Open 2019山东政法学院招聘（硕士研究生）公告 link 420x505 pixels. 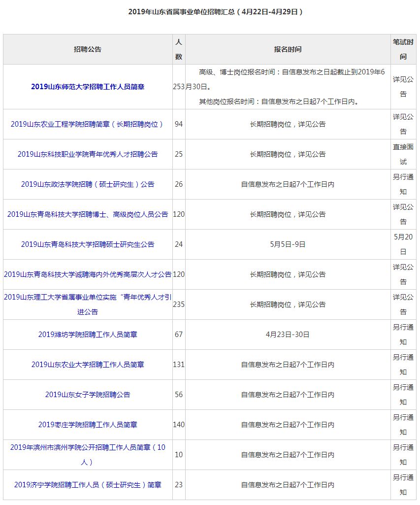pyautogui.click(x=88, y=184)
